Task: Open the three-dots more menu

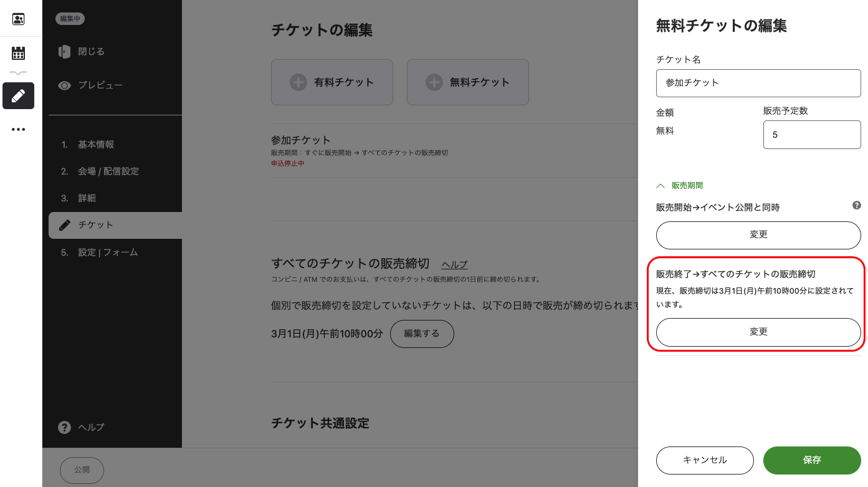Action: 18,130
